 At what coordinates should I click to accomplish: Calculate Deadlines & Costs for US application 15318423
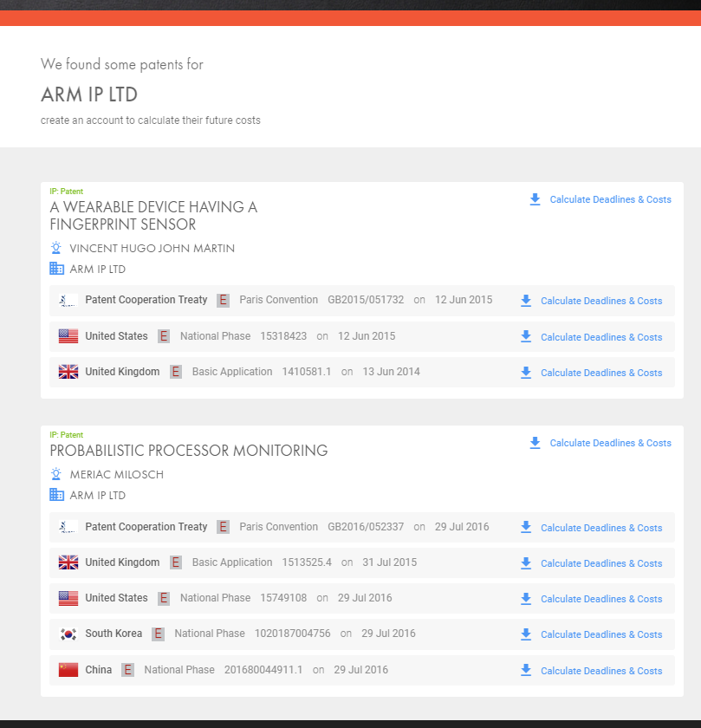pyautogui.click(x=601, y=337)
